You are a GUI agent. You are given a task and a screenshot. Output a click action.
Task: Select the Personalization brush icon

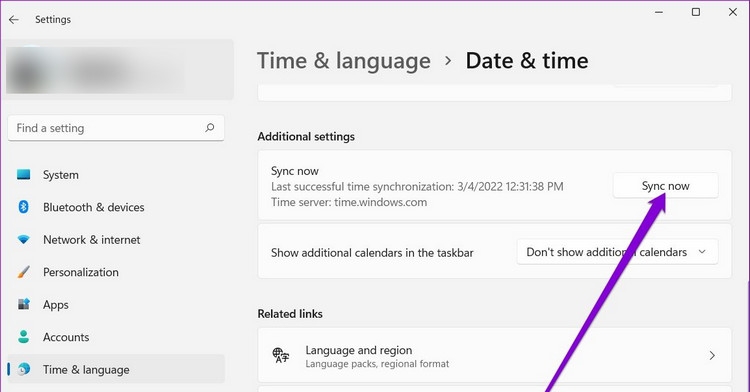coord(23,272)
